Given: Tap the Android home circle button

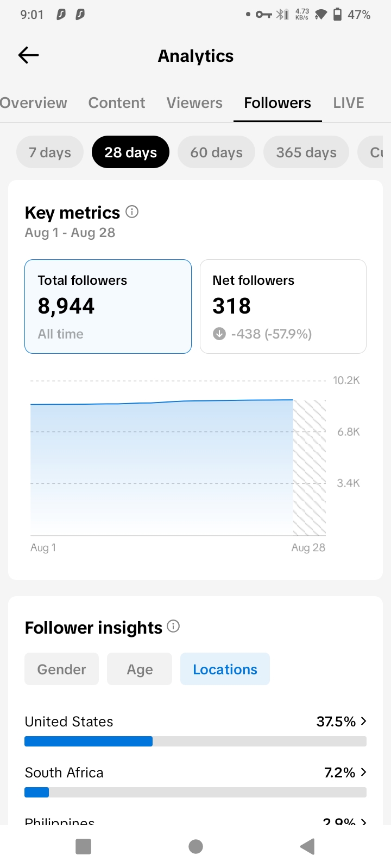Looking at the screenshot, I should (195, 846).
